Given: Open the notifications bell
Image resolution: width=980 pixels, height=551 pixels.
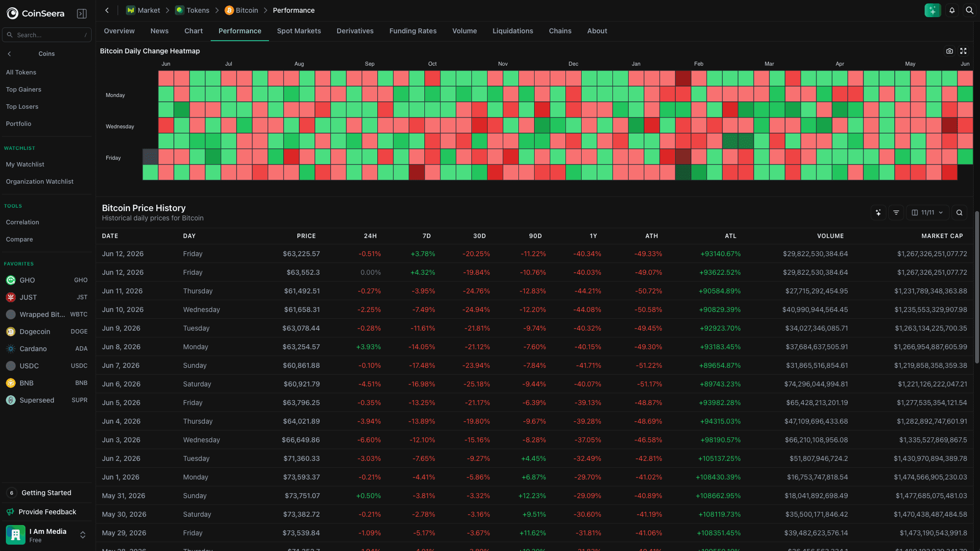Looking at the screenshot, I should (952, 10).
